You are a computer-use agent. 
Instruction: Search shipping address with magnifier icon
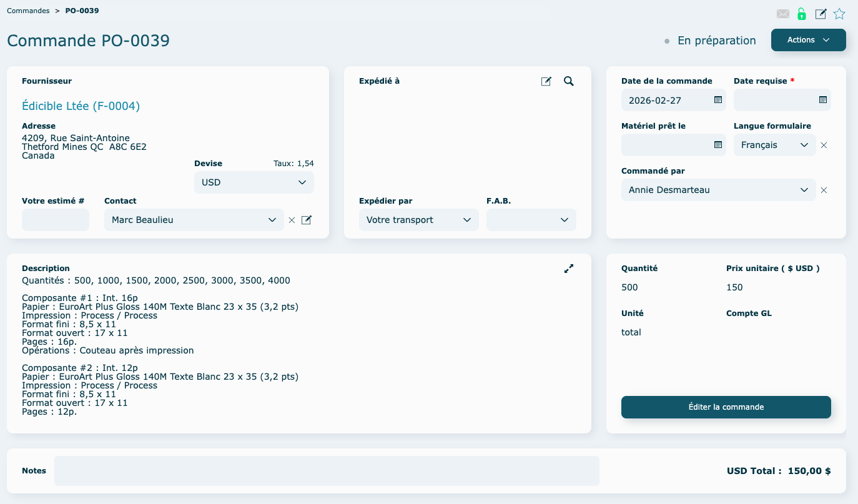[568, 81]
